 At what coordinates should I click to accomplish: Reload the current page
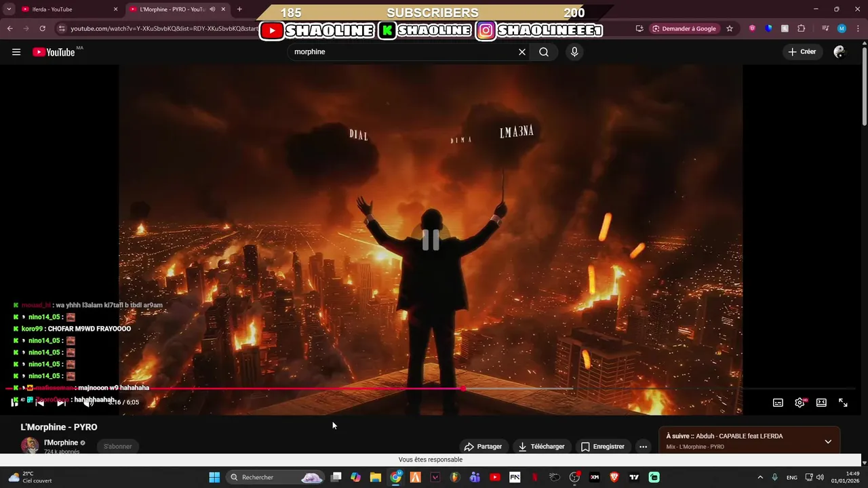pyautogui.click(x=42, y=28)
